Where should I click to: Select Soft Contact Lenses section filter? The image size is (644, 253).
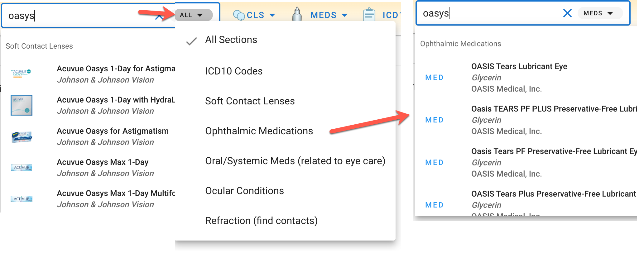click(x=250, y=101)
